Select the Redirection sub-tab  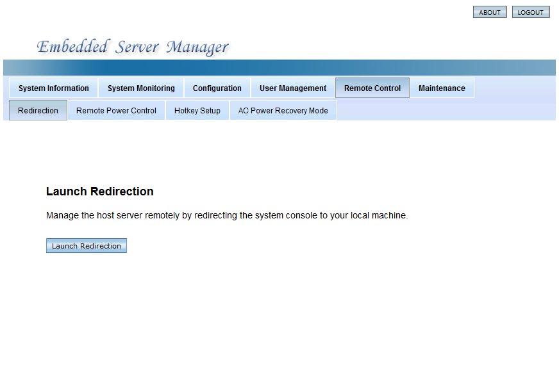pyautogui.click(x=38, y=110)
